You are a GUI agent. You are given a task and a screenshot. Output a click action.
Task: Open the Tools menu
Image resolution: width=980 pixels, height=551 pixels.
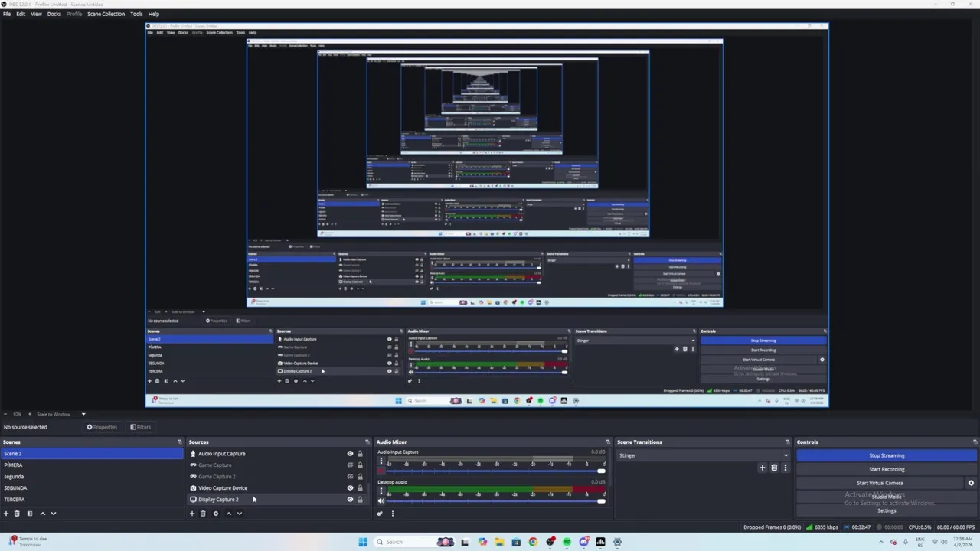tap(136, 14)
